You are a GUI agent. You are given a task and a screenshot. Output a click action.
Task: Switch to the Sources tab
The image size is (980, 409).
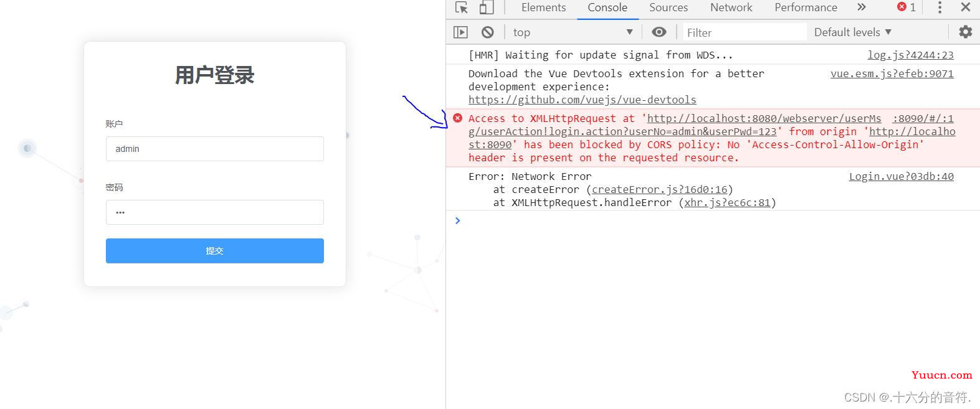pyautogui.click(x=668, y=7)
